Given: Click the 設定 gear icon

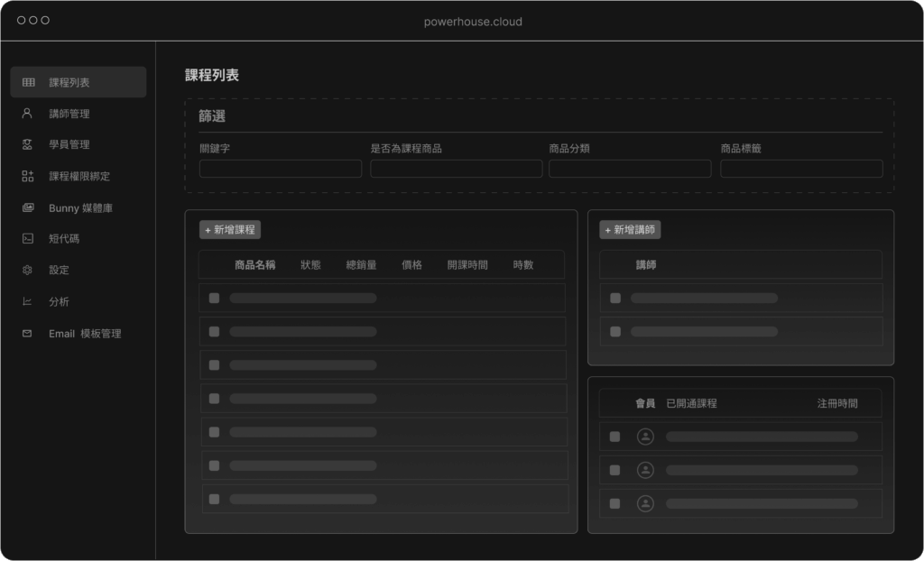Looking at the screenshot, I should click(28, 270).
